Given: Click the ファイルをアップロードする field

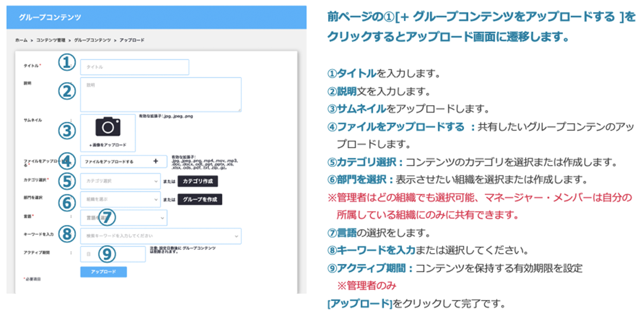Looking at the screenshot, I should point(124,161).
